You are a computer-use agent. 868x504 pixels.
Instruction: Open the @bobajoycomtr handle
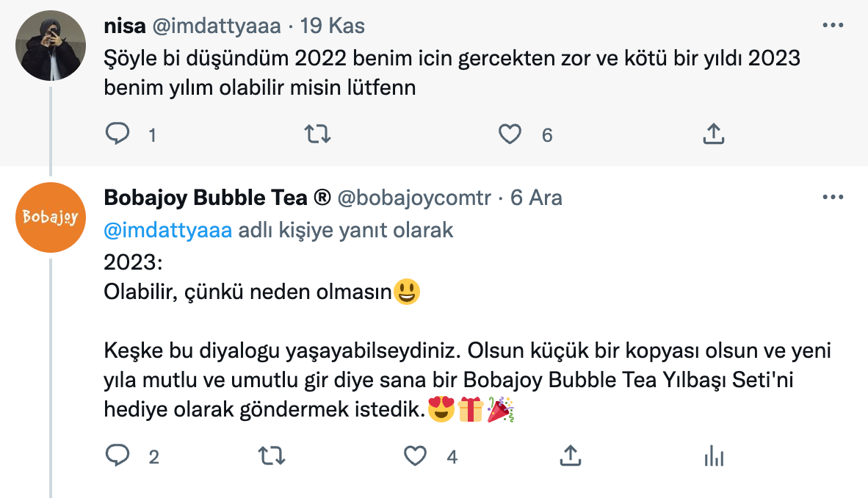[x=414, y=198]
